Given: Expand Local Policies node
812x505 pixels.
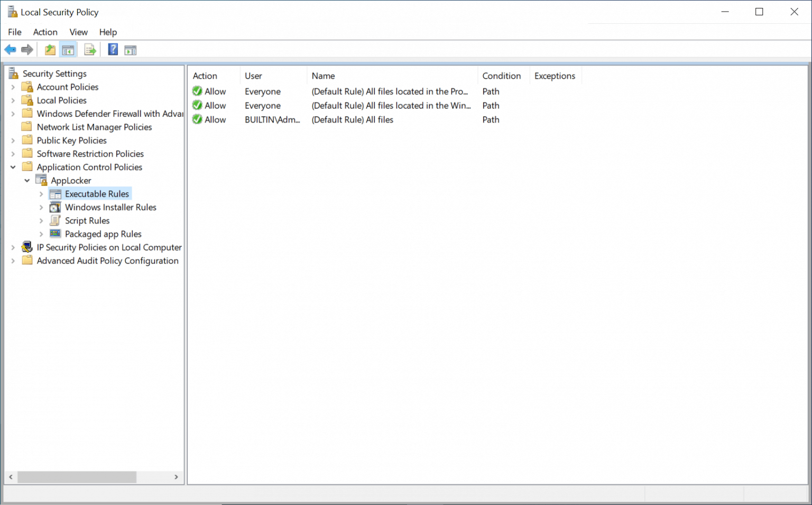Looking at the screenshot, I should [x=13, y=100].
